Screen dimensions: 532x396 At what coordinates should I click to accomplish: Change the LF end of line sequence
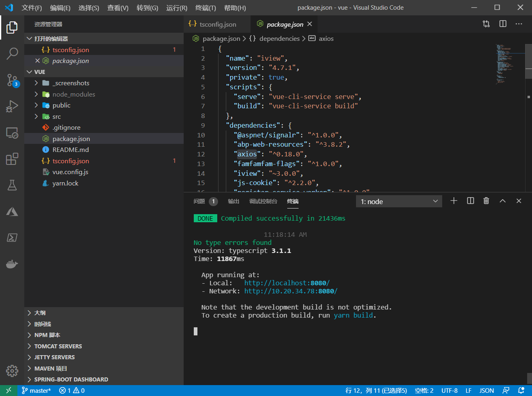click(x=468, y=390)
